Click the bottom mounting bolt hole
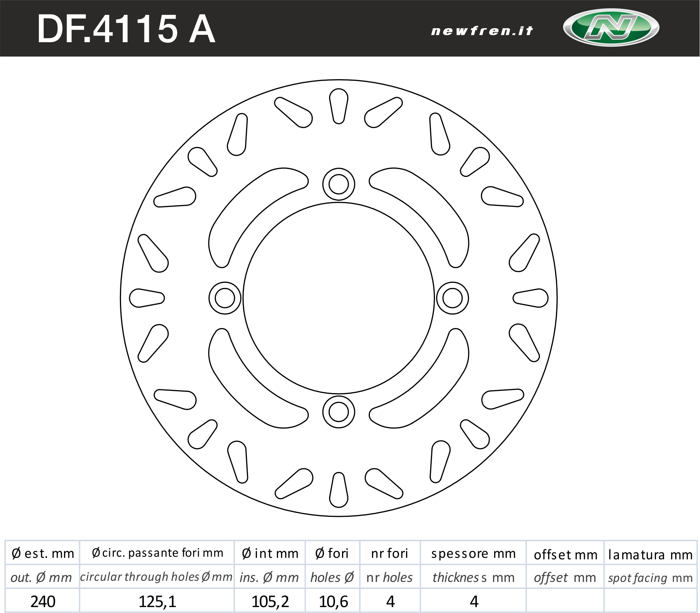 [x=338, y=412]
